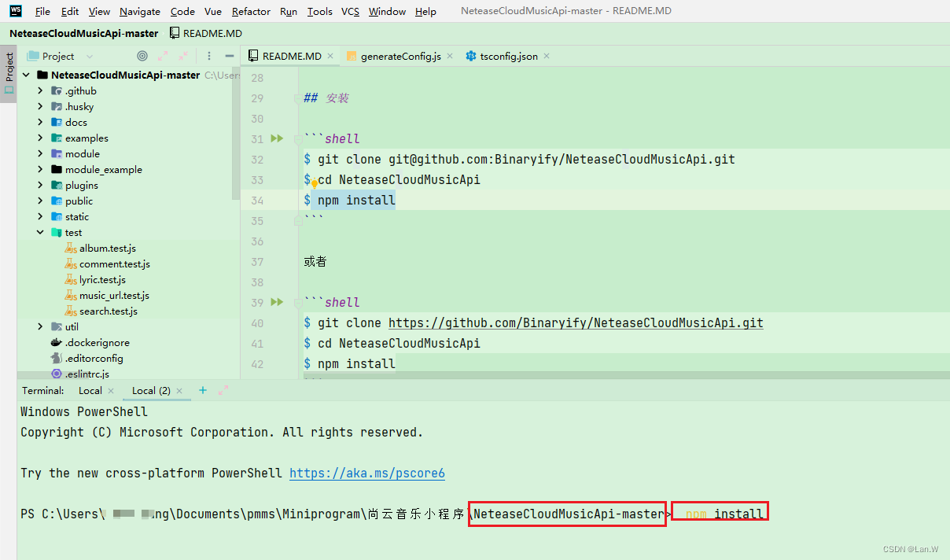
Task: Switch to the generateConfig.js tab
Action: pos(400,57)
